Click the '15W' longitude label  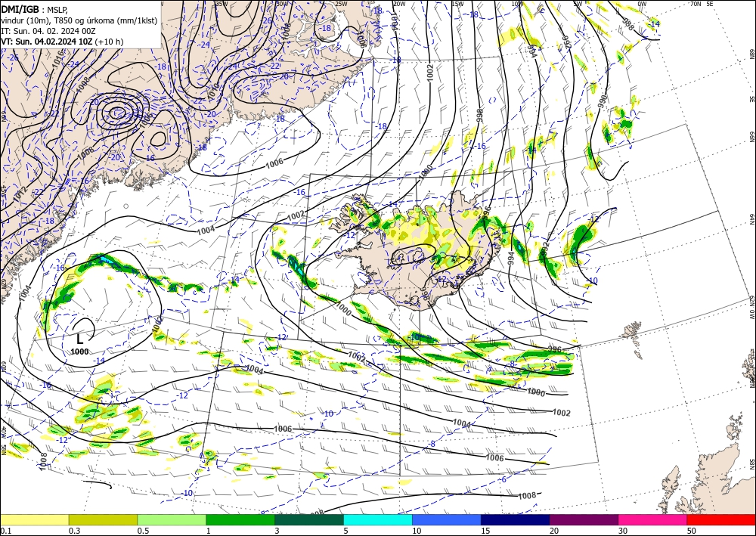457,3
